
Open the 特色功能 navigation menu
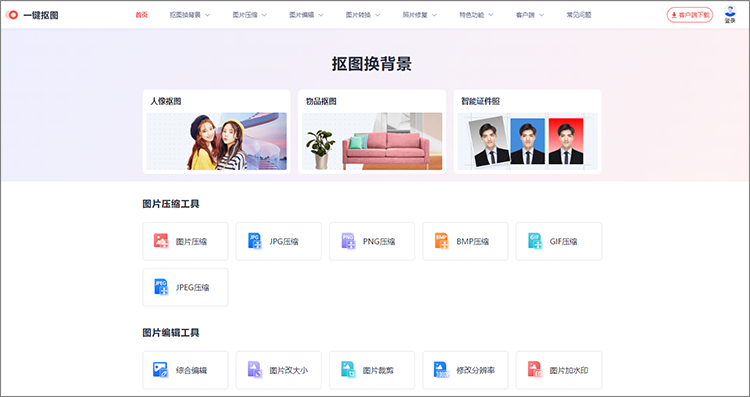tap(476, 15)
